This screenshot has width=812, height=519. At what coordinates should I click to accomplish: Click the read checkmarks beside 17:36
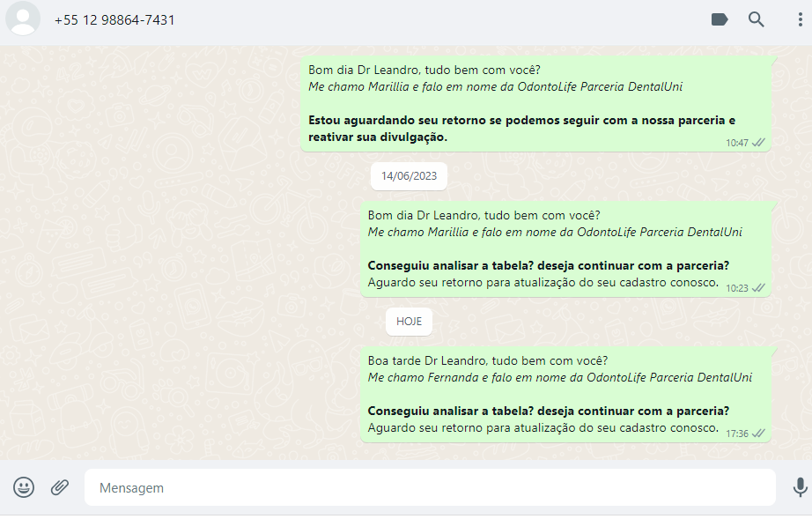point(758,434)
